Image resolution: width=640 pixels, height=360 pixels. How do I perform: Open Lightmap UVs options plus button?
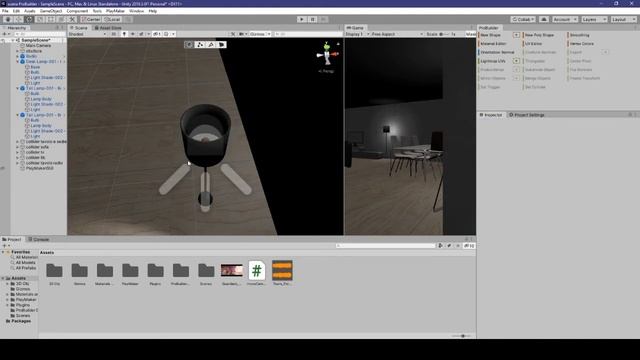(516, 61)
